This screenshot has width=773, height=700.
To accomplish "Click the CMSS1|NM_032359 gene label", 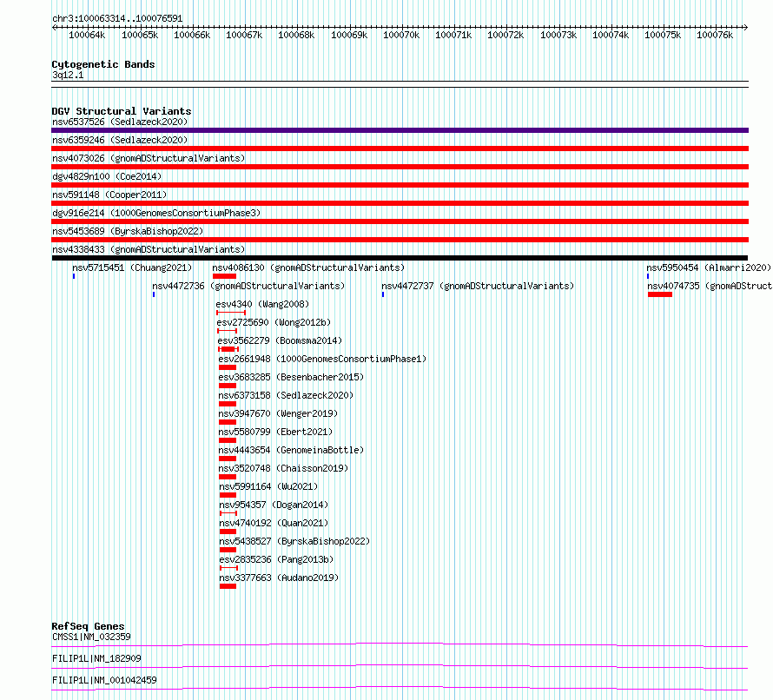I will 92,637.
